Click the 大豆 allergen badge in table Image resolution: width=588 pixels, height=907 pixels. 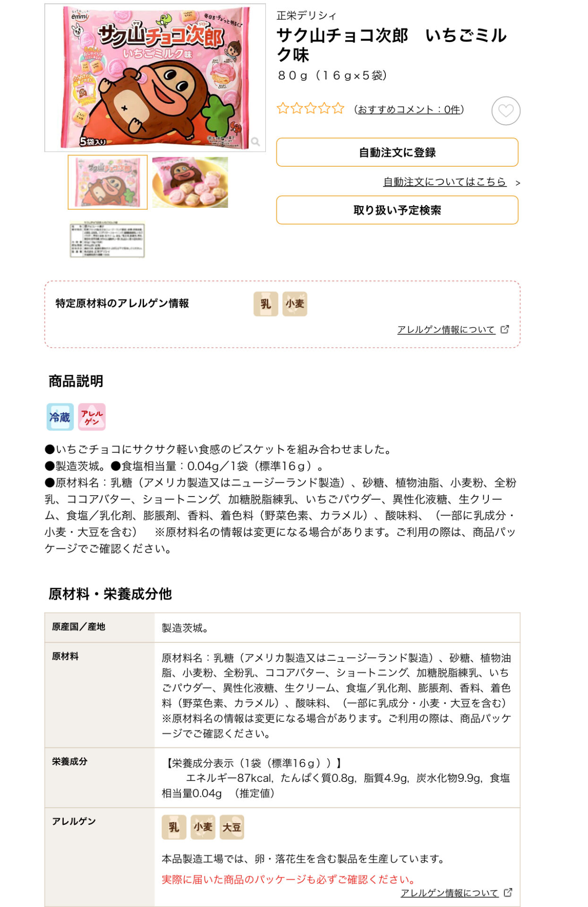point(232,827)
